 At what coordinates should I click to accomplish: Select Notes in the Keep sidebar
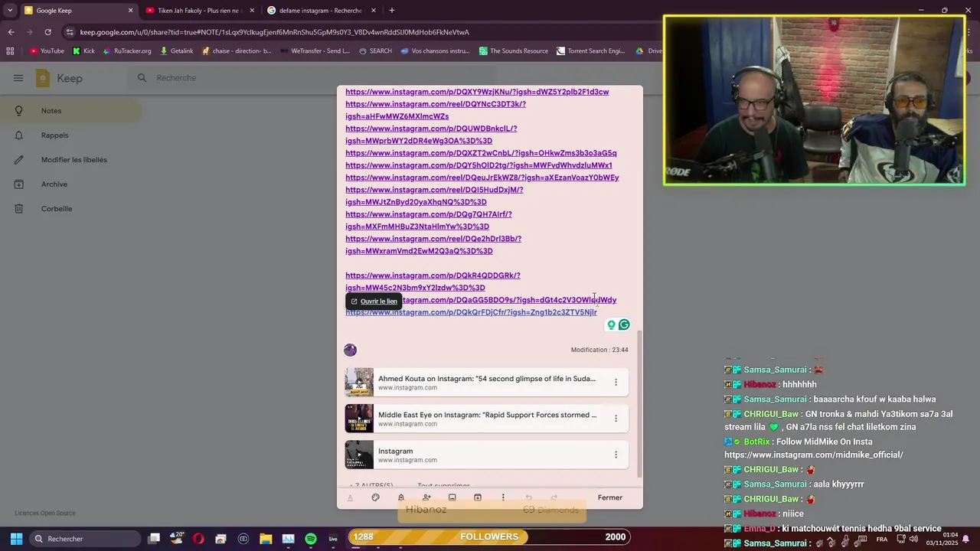70,111
